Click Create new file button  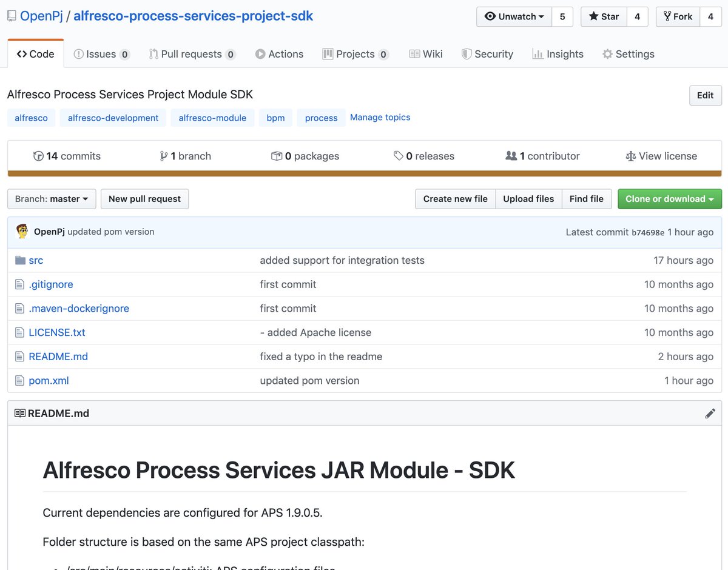[456, 199]
